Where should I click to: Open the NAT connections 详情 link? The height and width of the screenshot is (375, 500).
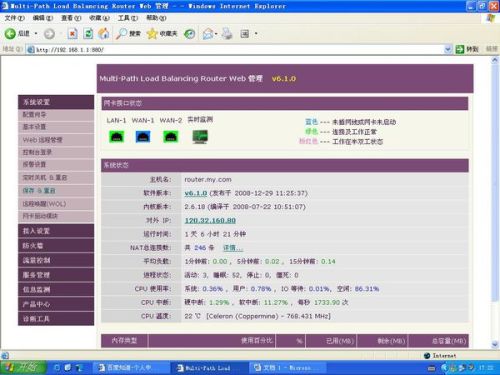click(233, 248)
